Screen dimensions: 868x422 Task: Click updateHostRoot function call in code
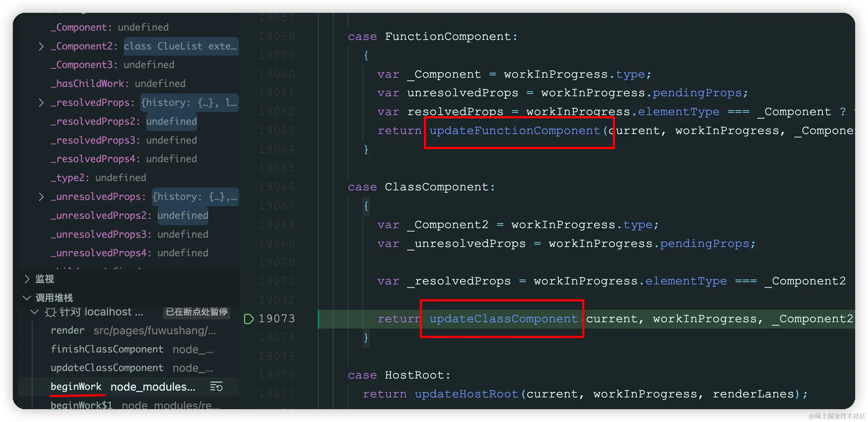coord(466,394)
